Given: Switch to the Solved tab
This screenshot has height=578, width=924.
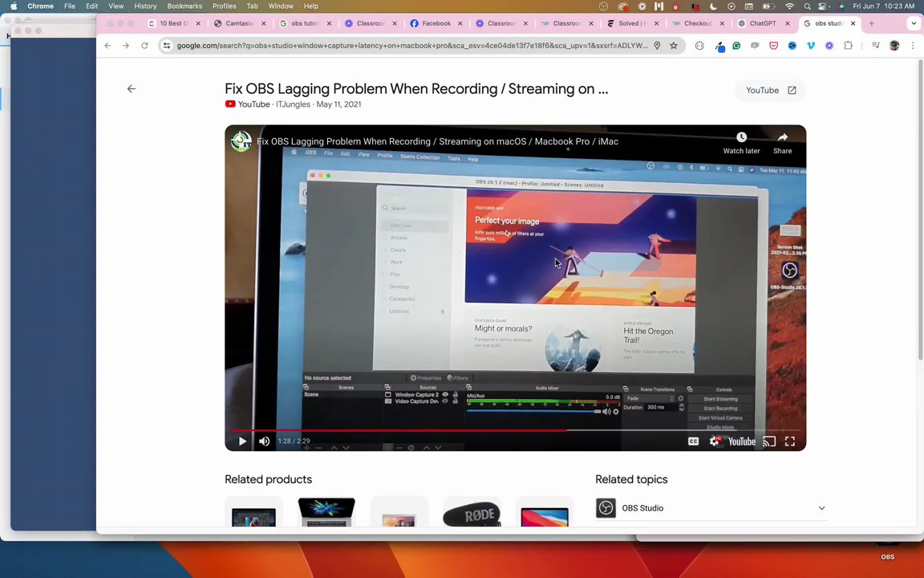Looking at the screenshot, I should (632, 23).
